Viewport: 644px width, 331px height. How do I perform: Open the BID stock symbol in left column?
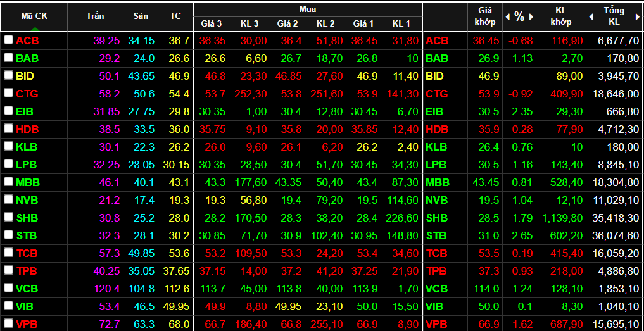pos(25,76)
